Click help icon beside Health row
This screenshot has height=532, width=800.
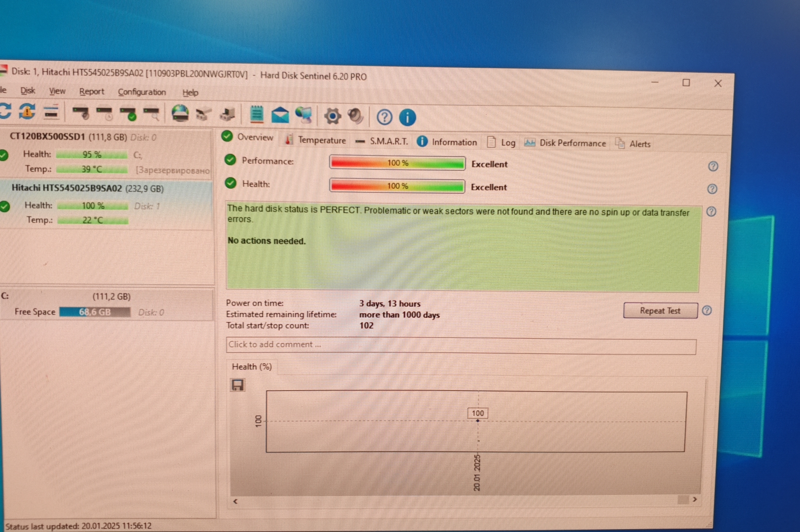point(712,189)
